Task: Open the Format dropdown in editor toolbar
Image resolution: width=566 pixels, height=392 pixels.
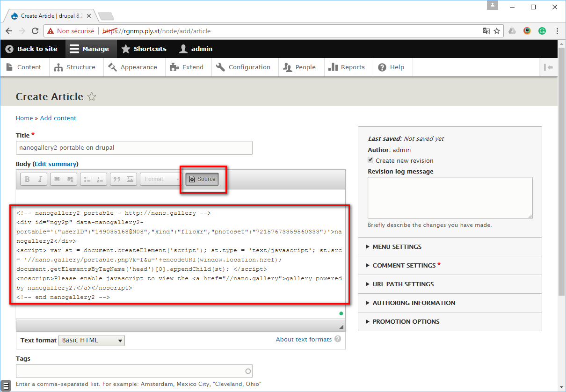Action: click(x=161, y=179)
